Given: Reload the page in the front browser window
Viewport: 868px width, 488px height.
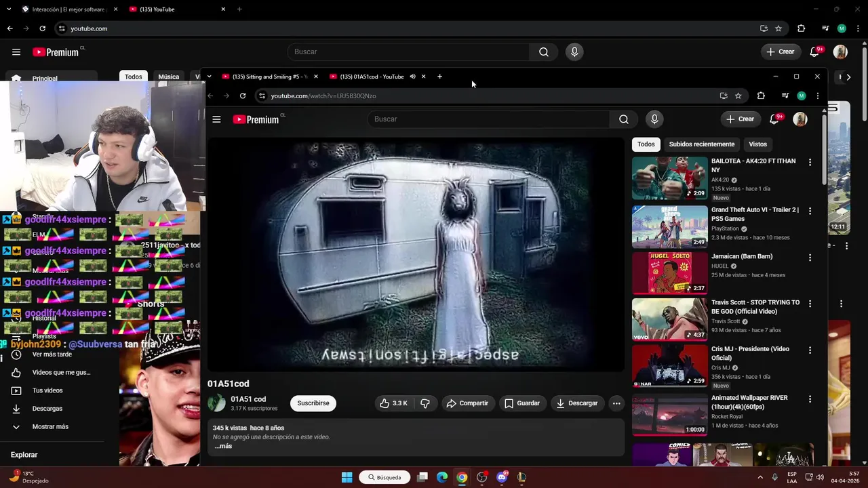Looking at the screenshot, I should [x=243, y=96].
